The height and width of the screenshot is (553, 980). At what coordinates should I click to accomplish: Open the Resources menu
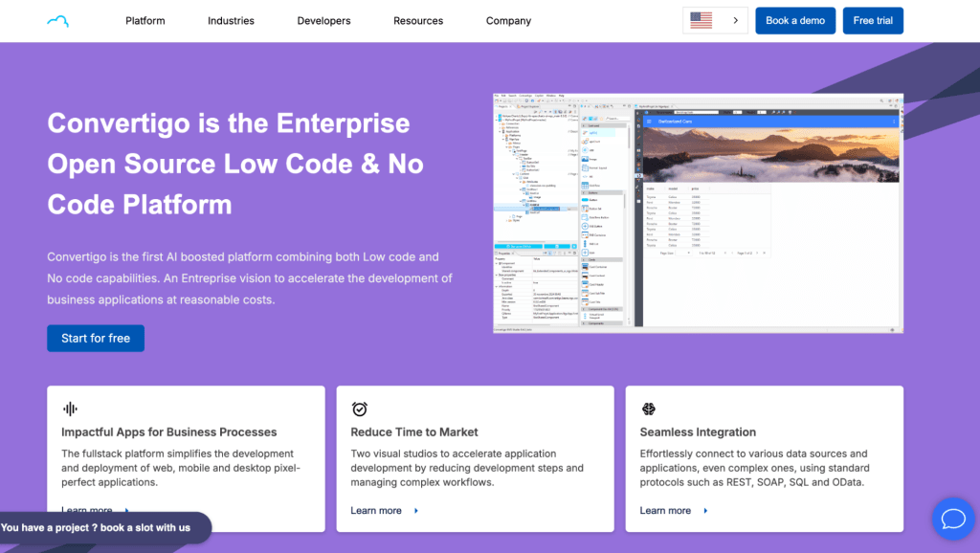418,21
